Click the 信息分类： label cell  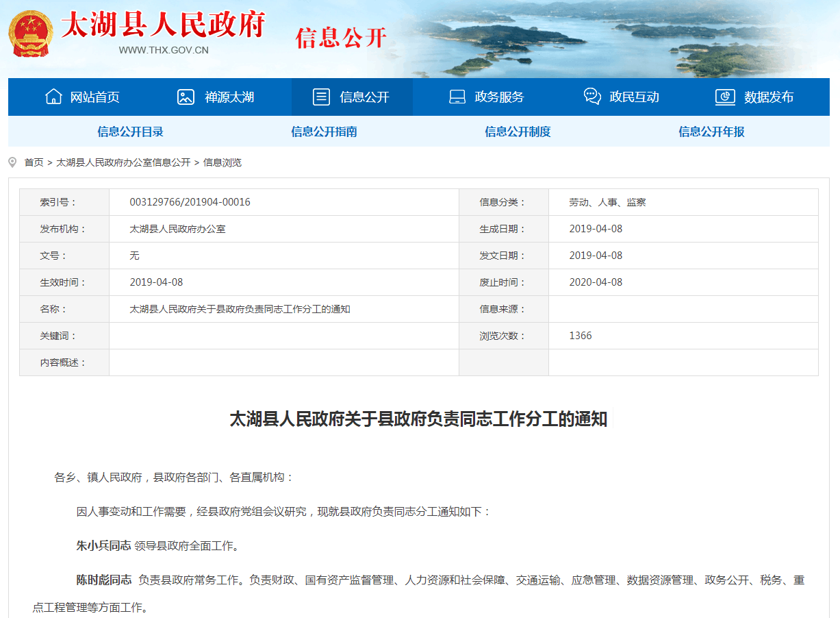pyautogui.click(x=504, y=202)
